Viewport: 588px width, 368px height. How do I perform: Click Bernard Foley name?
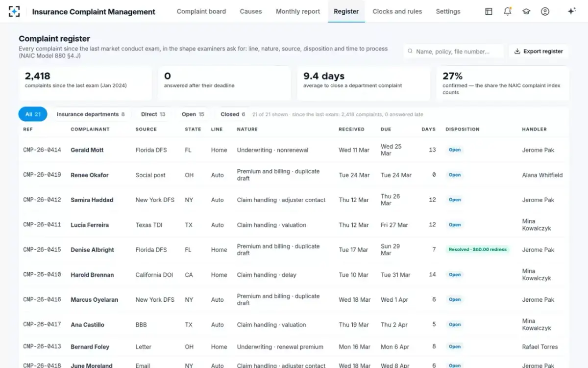pos(90,347)
